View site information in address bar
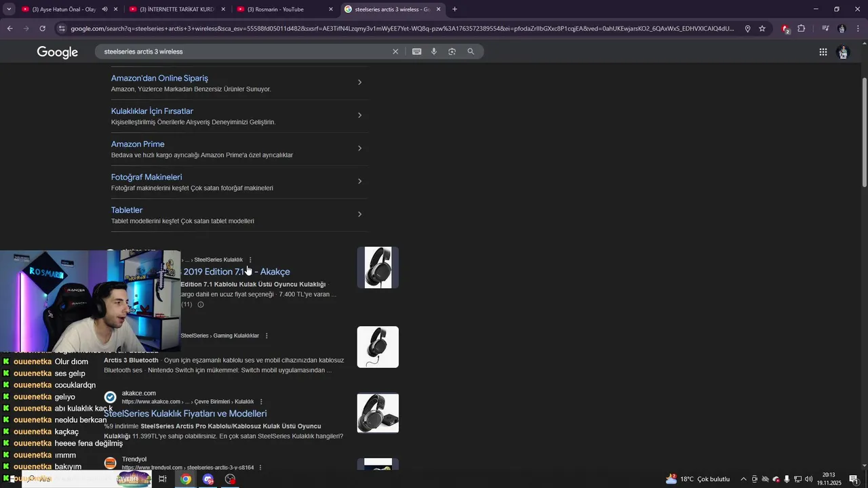This screenshot has height=488, width=868. 62,28
